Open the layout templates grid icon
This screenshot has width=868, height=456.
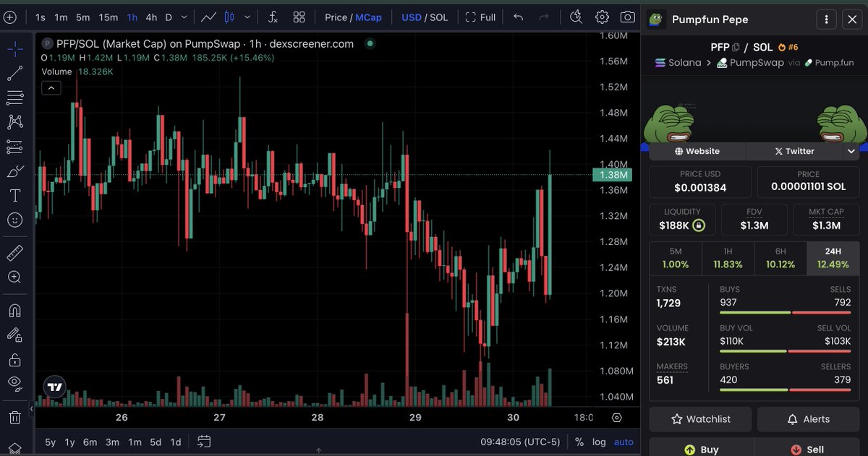pyautogui.click(x=299, y=17)
